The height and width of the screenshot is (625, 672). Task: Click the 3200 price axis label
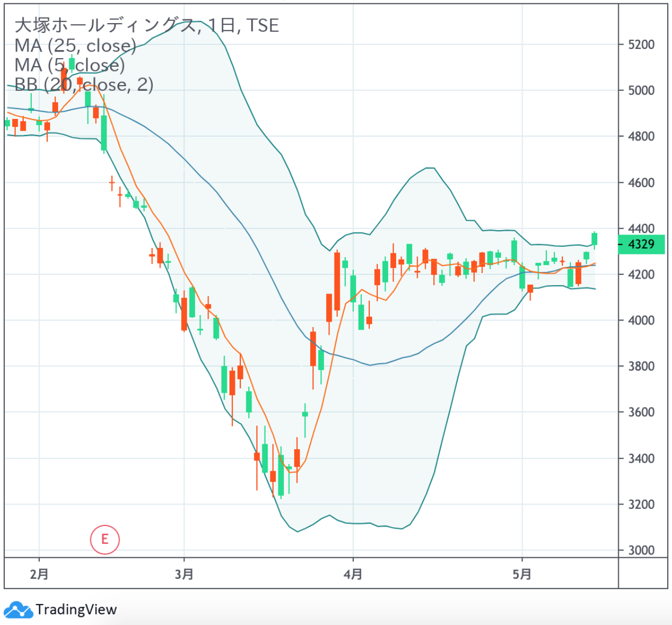pos(641,505)
